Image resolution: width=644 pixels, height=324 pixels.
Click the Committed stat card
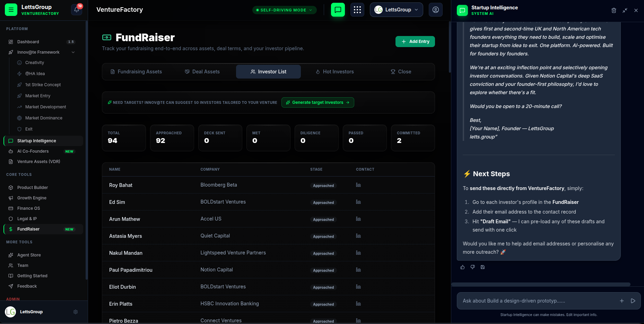(413, 138)
